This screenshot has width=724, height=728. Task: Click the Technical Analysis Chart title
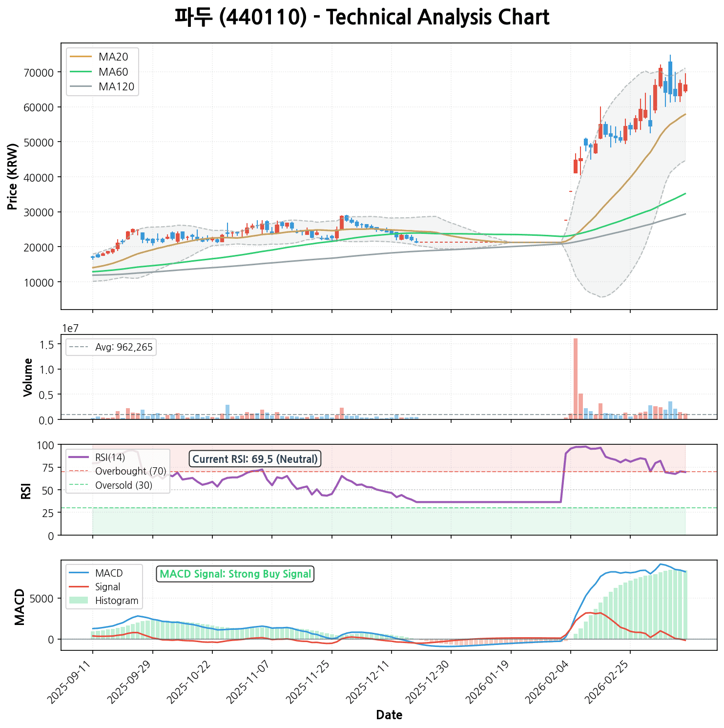(x=362, y=18)
